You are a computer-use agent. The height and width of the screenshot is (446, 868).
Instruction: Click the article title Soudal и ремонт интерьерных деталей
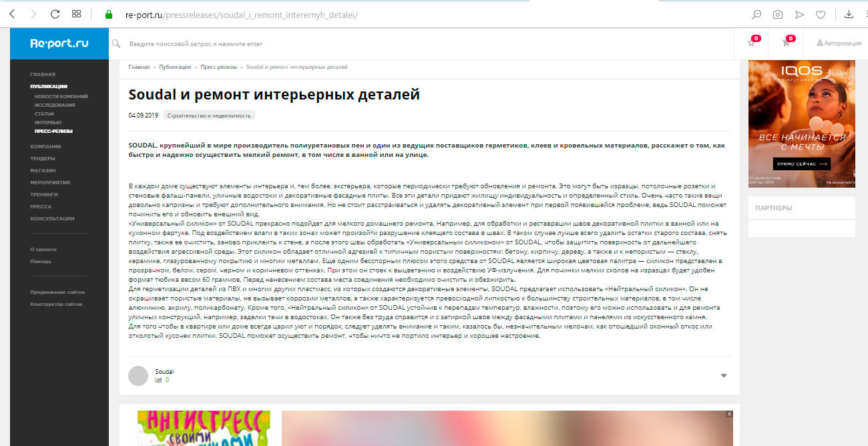[274, 94]
